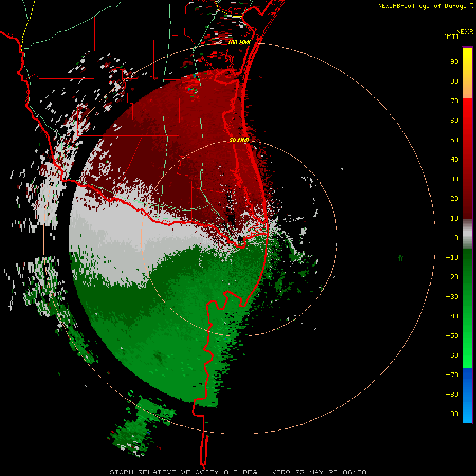Screen dimensions: 476x476
Task: Click the 80 value on velocity scale
Action: point(454,81)
